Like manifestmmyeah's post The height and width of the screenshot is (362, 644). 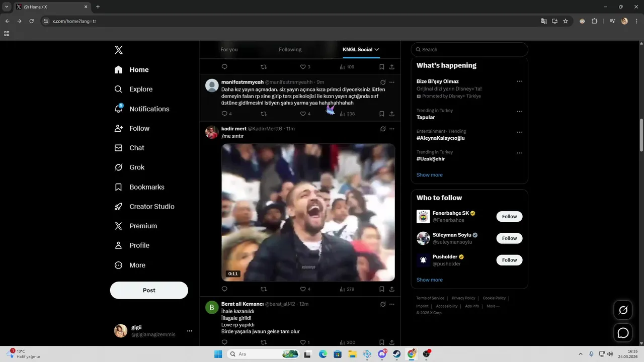[x=303, y=114]
